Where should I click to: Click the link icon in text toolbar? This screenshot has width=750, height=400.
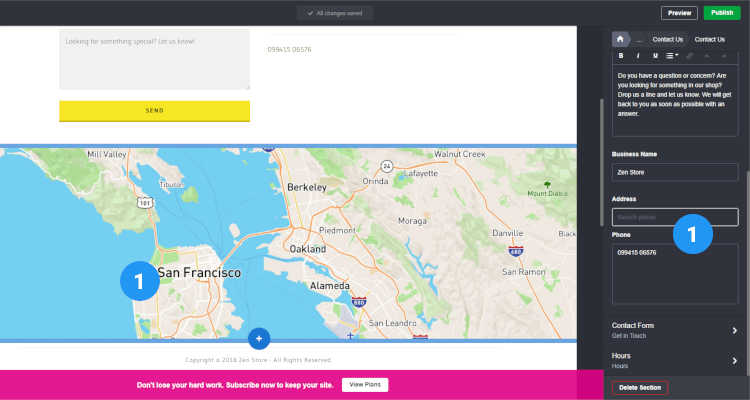point(689,56)
